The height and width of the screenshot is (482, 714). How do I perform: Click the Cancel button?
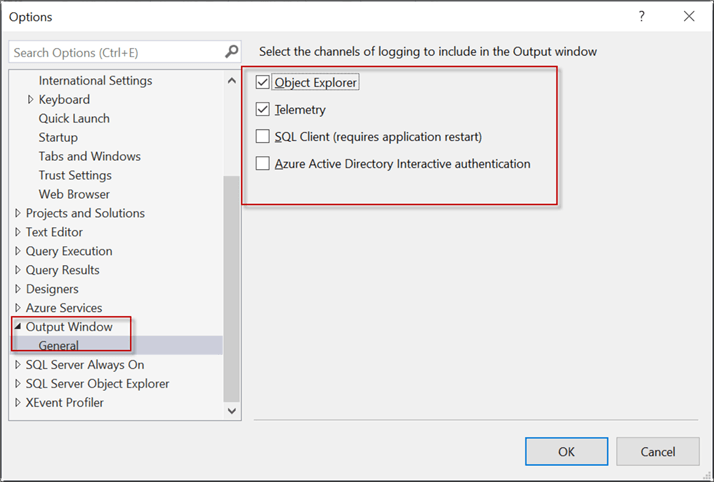pos(657,451)
